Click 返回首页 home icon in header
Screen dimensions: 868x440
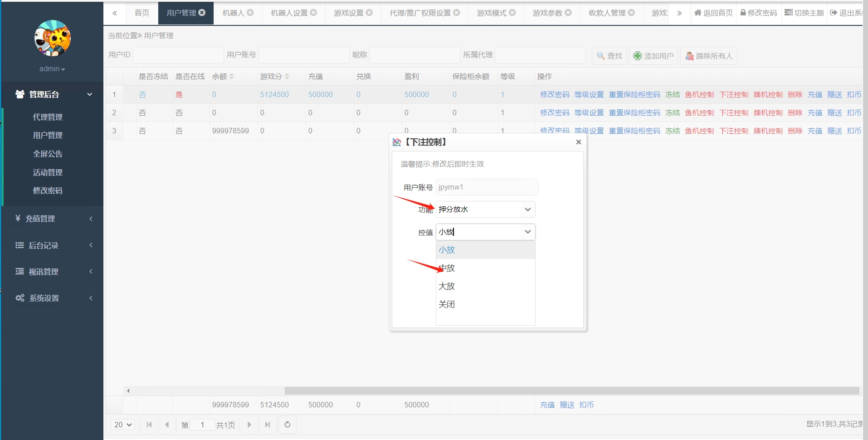713,13
